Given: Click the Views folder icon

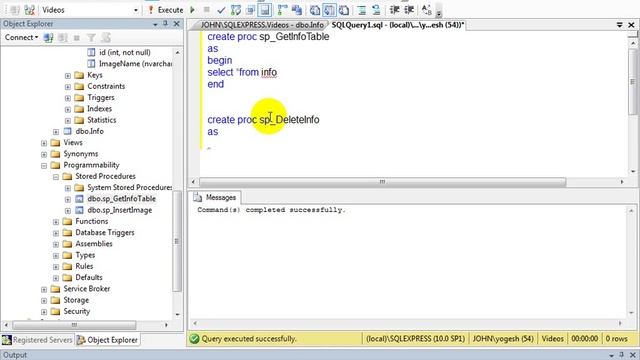Looking at the screenshot, I should (x=56, y=143).
